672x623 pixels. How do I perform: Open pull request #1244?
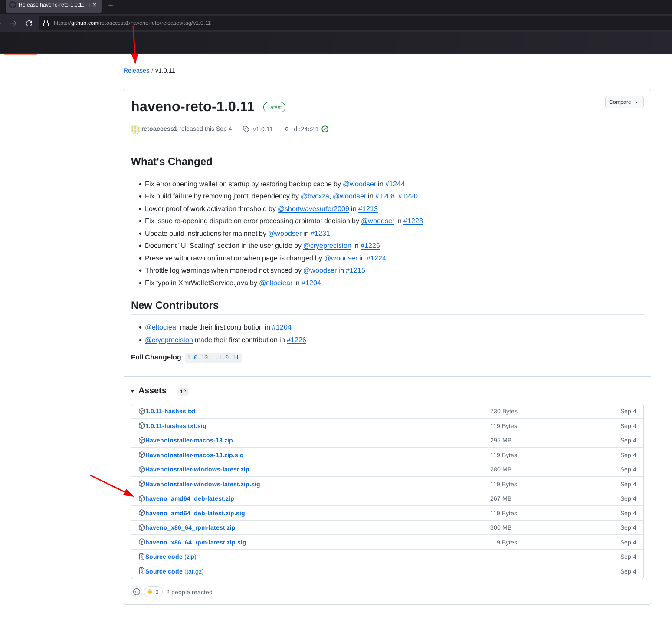point(395,184)
